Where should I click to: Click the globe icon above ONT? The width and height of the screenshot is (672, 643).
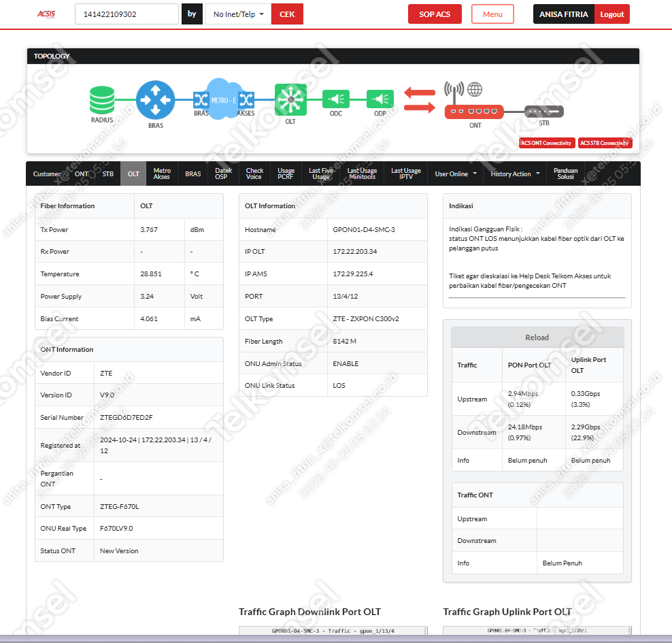[x=475, y=90]
